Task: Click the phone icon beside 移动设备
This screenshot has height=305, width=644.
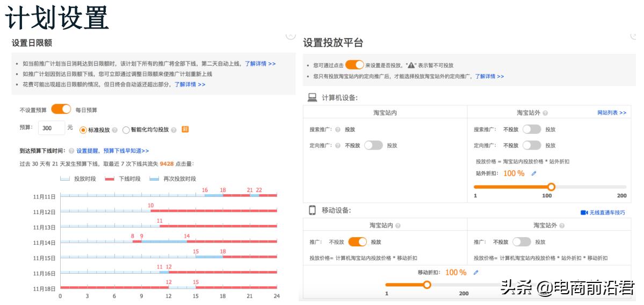Action: pos(313,210)
